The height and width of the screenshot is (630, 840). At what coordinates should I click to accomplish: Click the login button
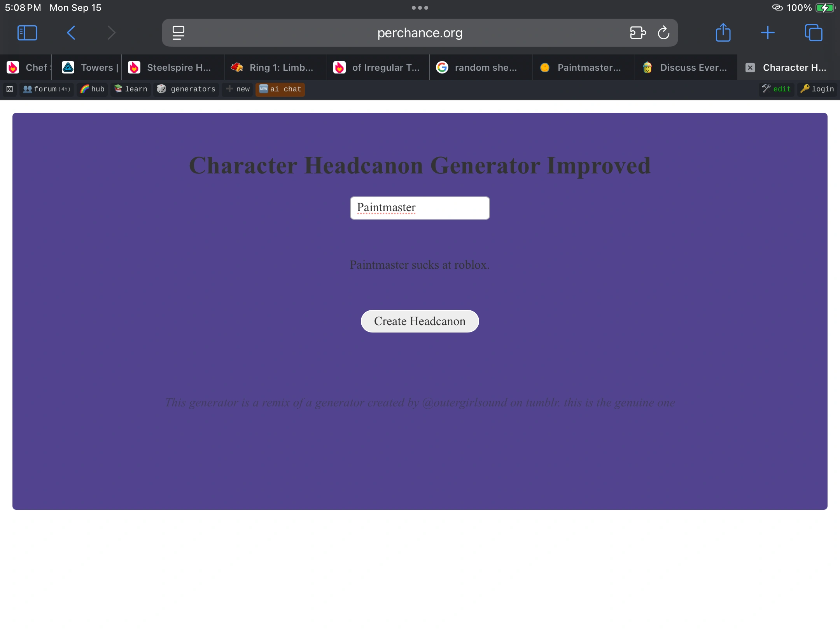click(817, 89)
